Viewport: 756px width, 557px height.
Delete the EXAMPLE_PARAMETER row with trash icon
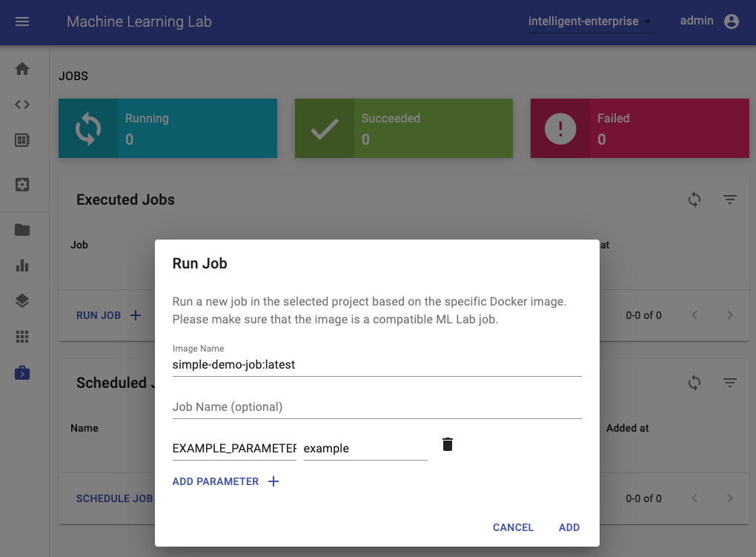coord(447,444)
